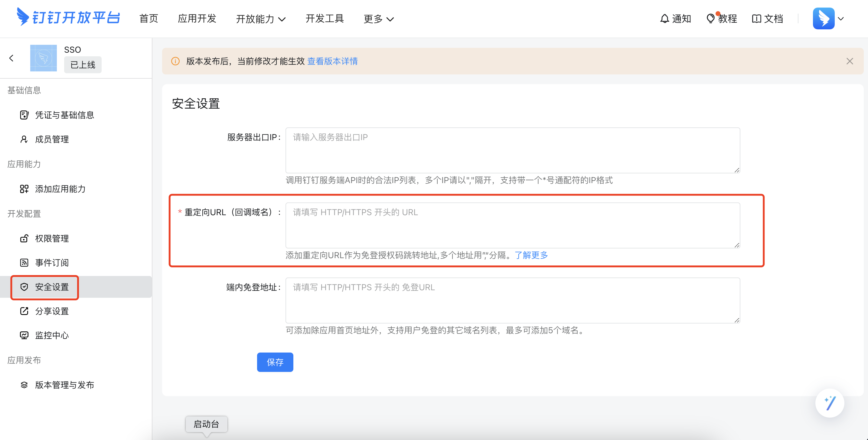Click the 事件订阅 feed icon

coord(24,263)
